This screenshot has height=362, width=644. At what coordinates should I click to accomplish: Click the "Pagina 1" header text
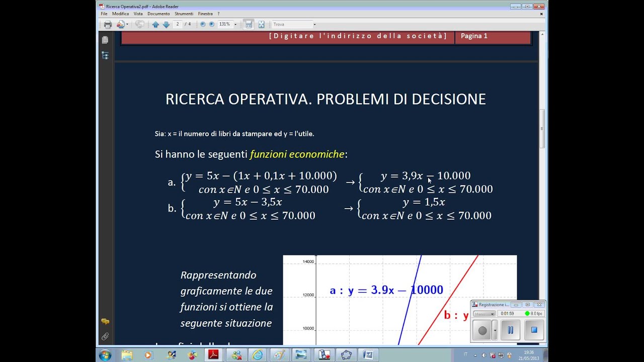click(x=474, y=36)
